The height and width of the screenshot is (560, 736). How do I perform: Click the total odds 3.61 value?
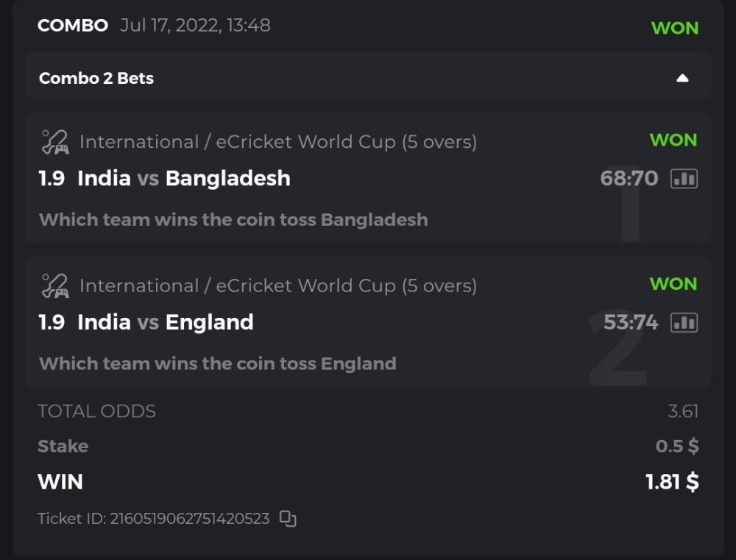[682, 411]
